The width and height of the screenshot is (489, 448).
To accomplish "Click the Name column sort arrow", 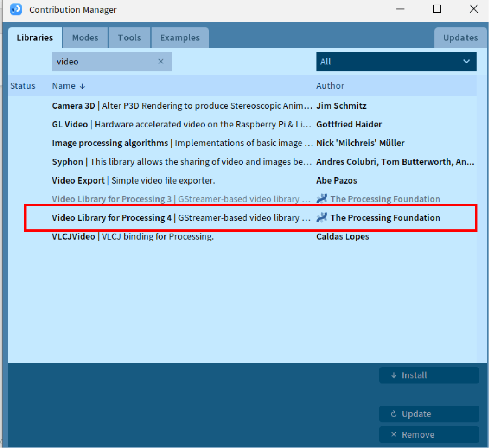I will pyautogui.click(x=82, y=86).
